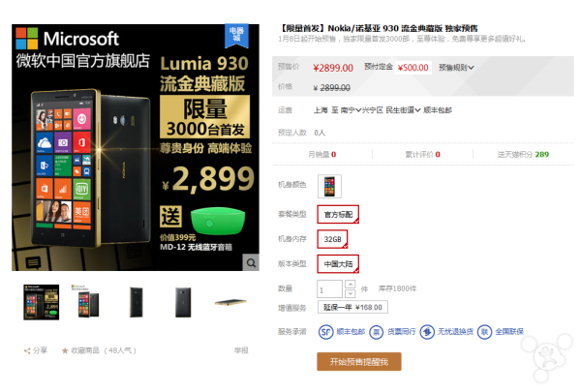Image resolution: width=581 pixels, height=392 pixels.
Task: Select the 32GB memory option
Action: (332, 239)
